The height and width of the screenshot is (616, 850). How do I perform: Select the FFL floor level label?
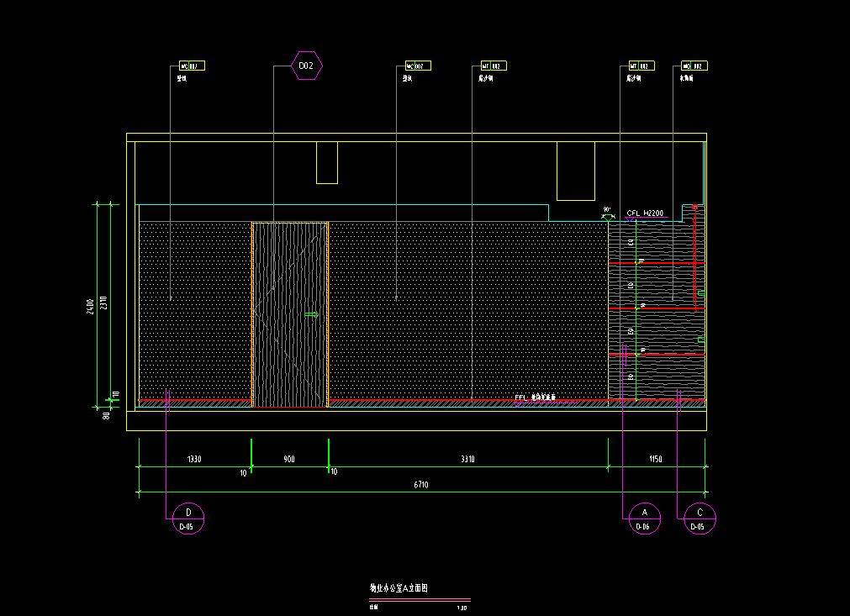536,398
